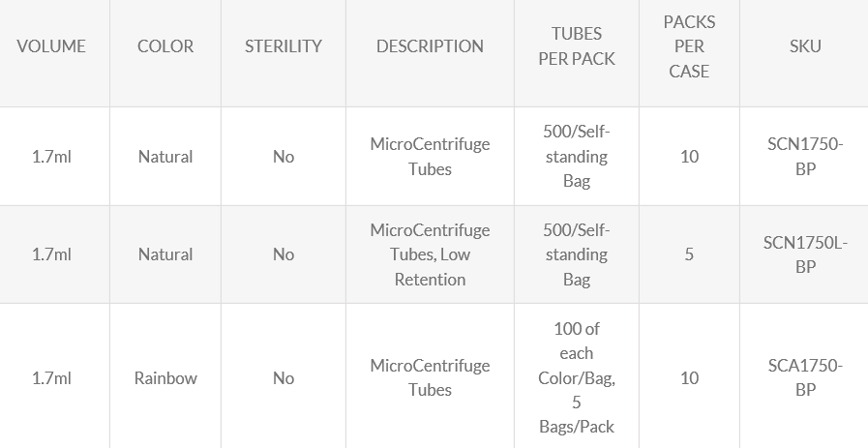Click the DESCRIPTION column header
Viewport: 868px width, 448px height.
click(430, 46)
